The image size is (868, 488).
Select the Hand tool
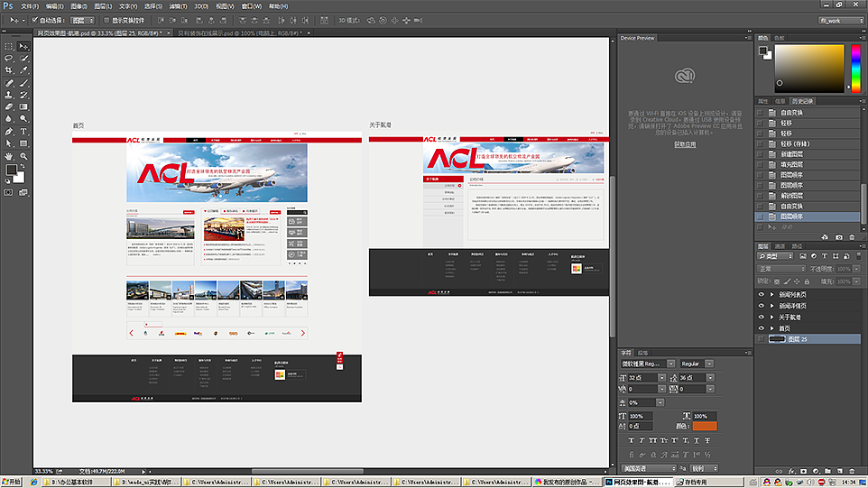coord(9,157)
